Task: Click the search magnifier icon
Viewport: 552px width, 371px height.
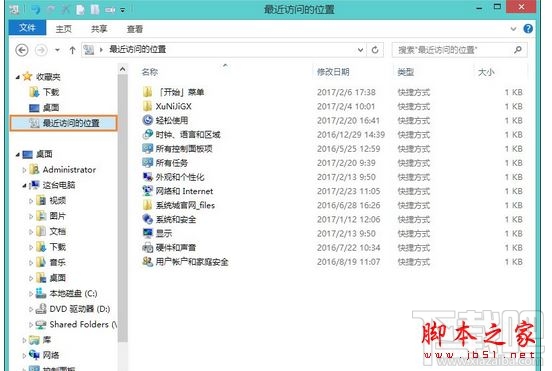Action: [518, 50]
